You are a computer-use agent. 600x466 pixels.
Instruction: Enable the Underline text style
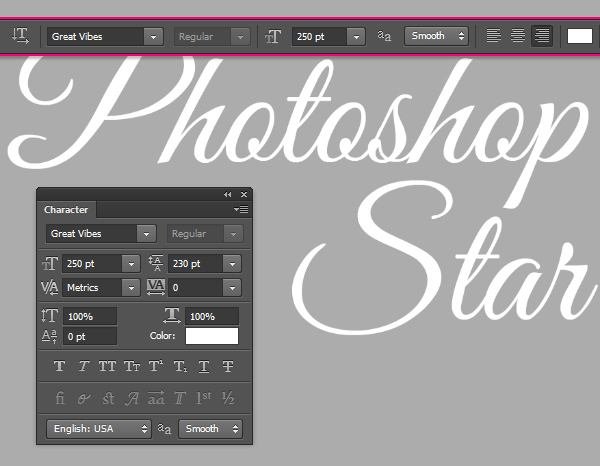coord(204,366)
